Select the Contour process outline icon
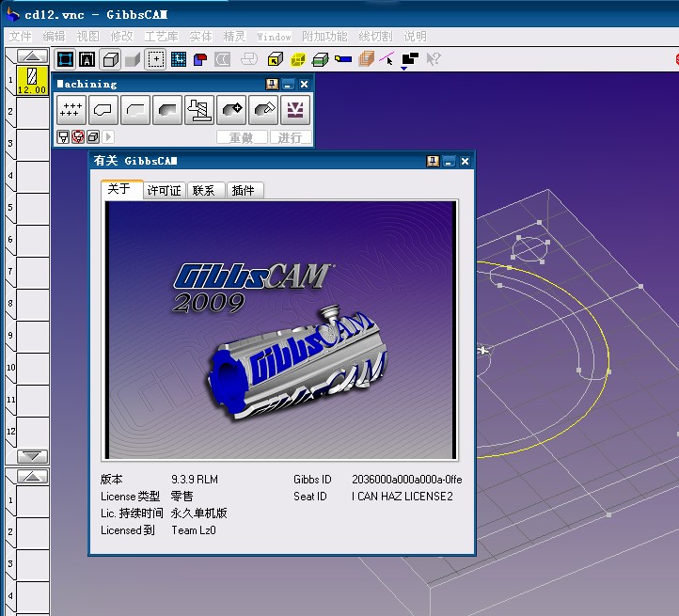Image resolution: width=679 pixels, height=616 pixels. tap(103, 110)
